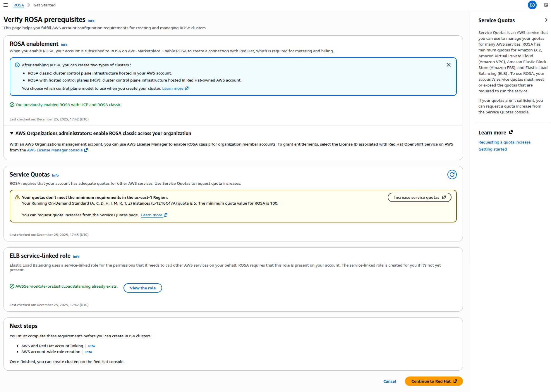Screen dimensions: 551x392
Task: Open Info next to Verify ROSA prerequisites
Action: 91,21
